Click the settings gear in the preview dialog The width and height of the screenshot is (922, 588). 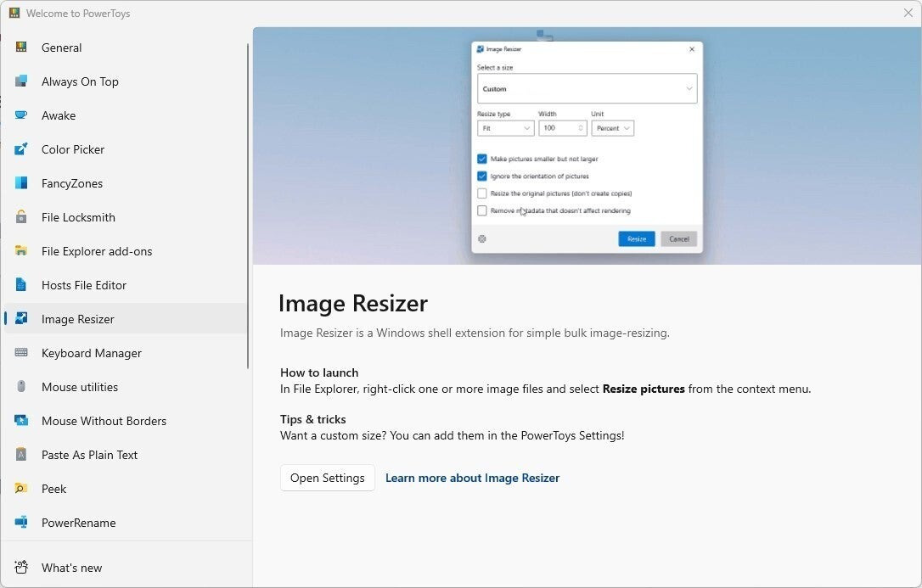pos(482,238)
